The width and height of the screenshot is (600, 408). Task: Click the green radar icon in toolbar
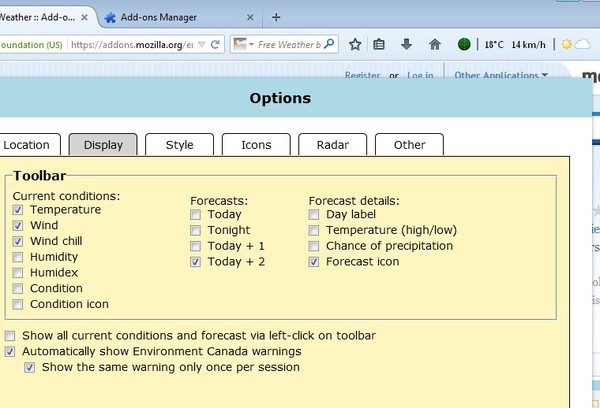(x=464, y=44)
